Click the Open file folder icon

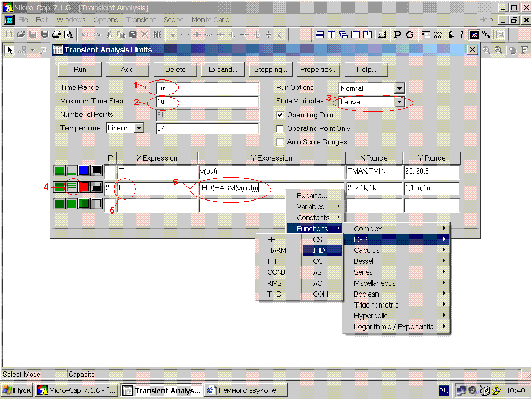(21, 35)
